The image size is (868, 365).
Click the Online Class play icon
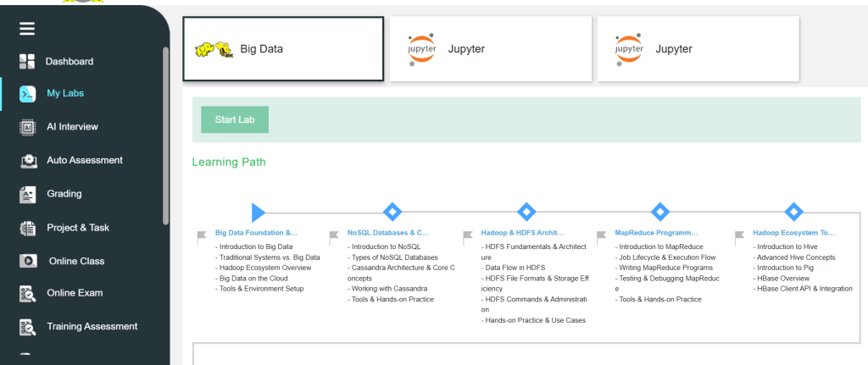tap(27, 261)
